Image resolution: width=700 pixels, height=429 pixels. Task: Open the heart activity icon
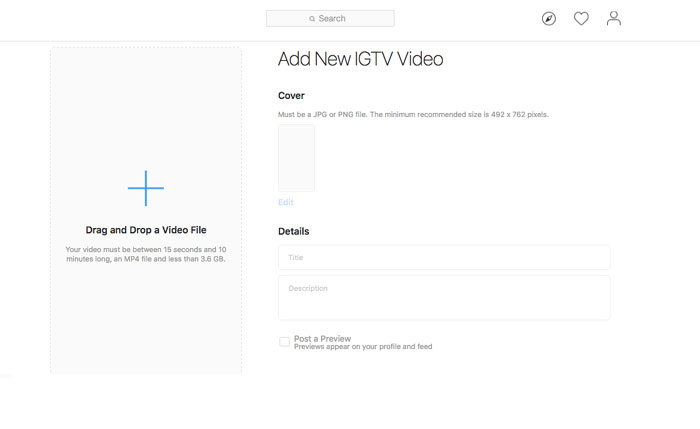point(581,19)
